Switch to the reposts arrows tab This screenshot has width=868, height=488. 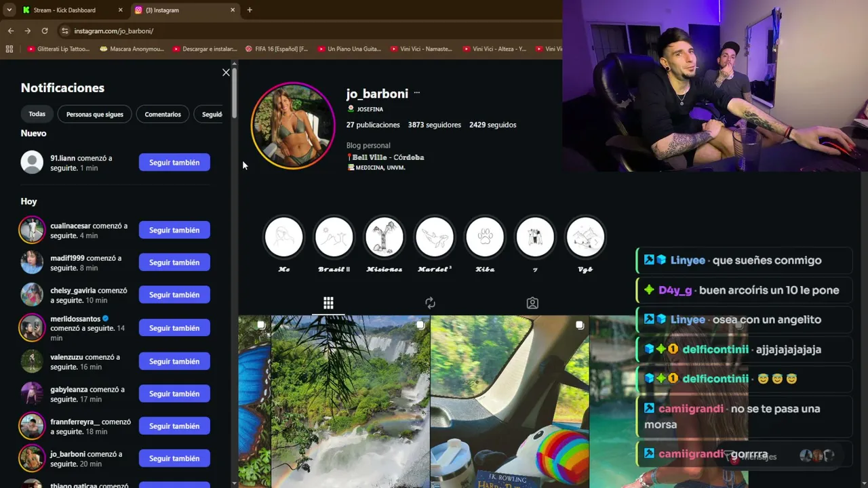pos(430,303)
